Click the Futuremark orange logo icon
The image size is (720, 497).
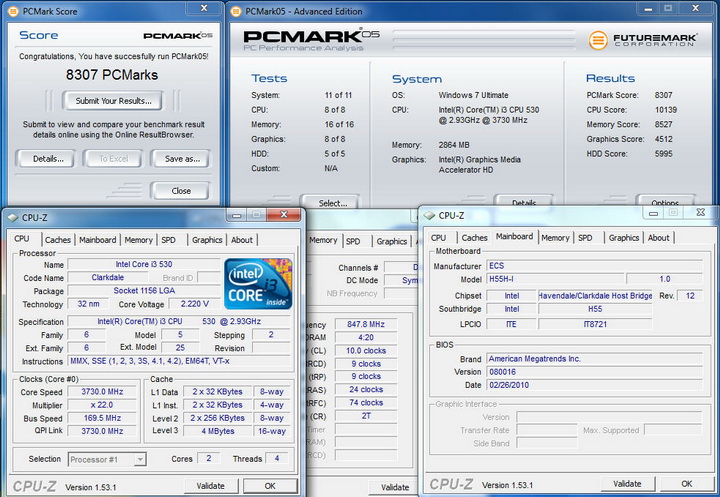click(x=598, y=40)
